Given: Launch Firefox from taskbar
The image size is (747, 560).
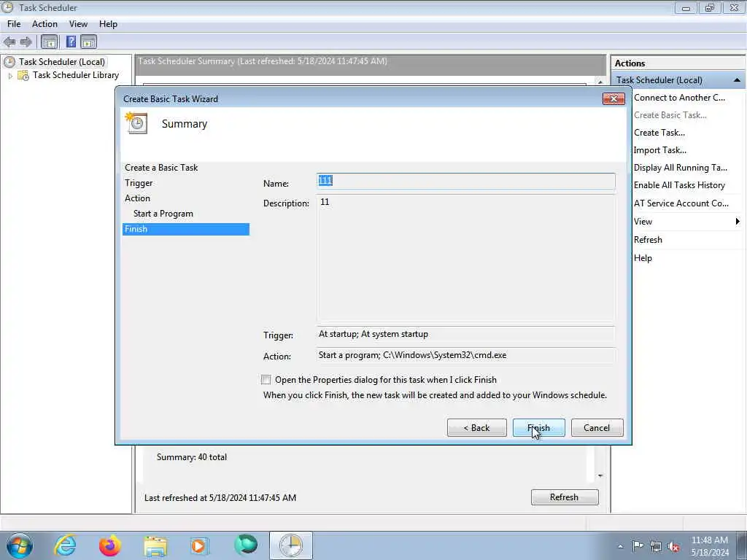Looking at the screenshot, I should click(x=110, y=545).
